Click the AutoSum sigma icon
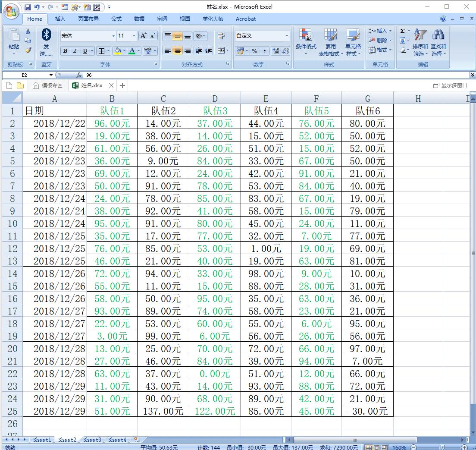The image size is (476, 450). coord(402,31)
